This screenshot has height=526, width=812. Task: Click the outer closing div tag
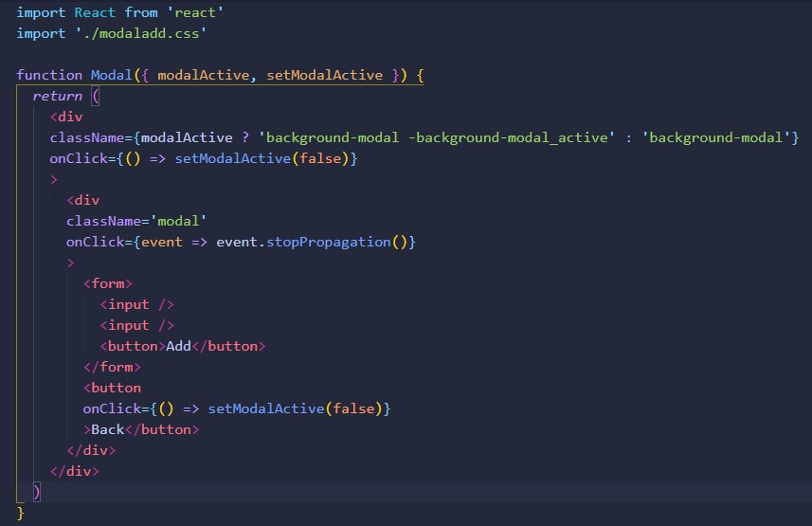click(x=75, y=471)
